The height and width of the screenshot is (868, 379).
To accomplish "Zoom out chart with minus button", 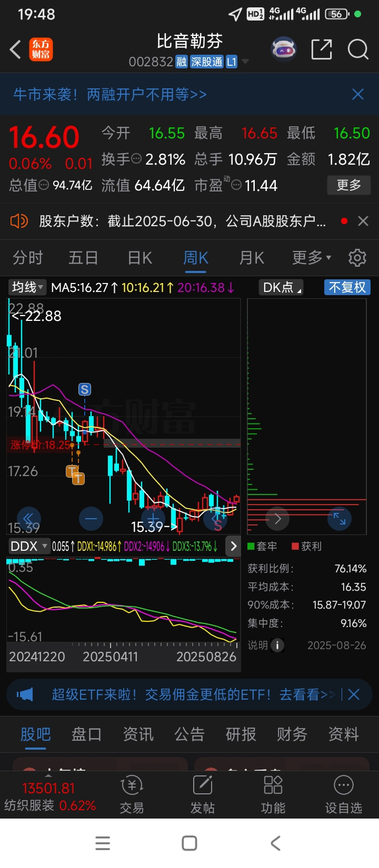I will (x=91, y=519).
